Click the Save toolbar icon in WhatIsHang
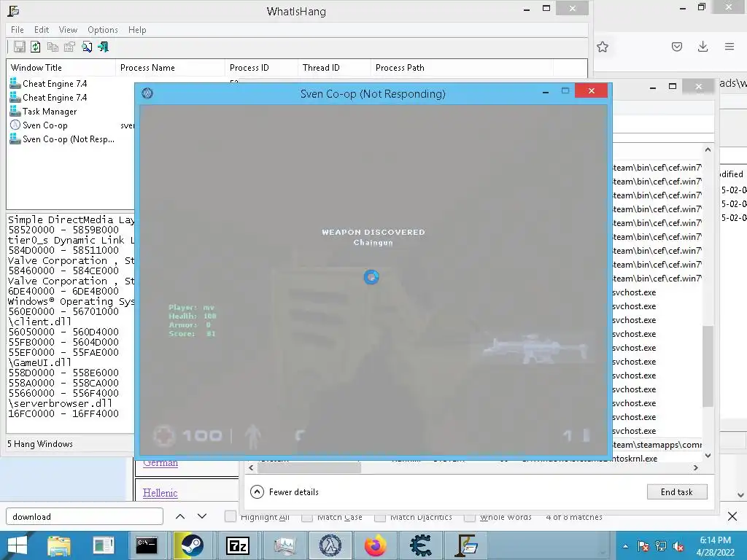 [19, 47]
